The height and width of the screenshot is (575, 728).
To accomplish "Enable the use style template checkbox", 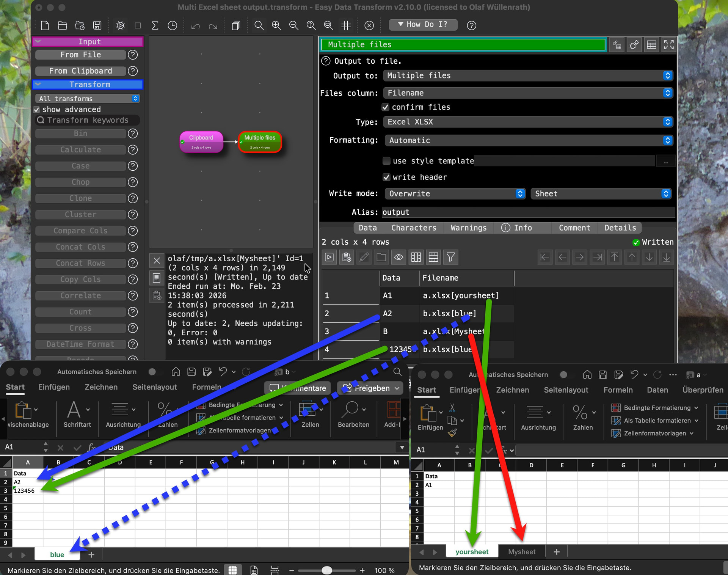I will pos(386,161).
